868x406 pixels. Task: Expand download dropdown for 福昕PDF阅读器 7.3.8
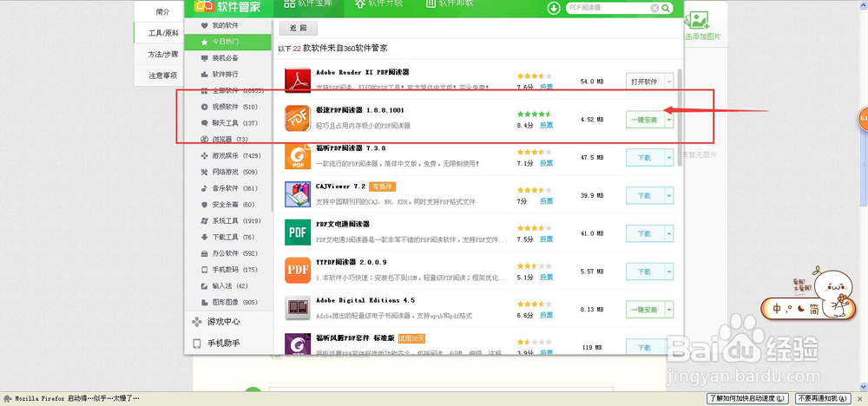(x=668, y=158)
